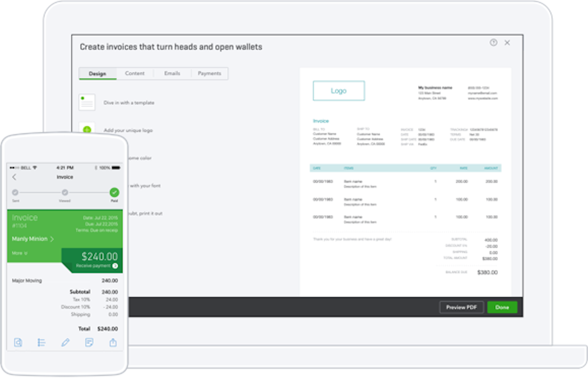Tap the share icon in phone toolbar
The image size is (588, 378).
click(113, 342)
